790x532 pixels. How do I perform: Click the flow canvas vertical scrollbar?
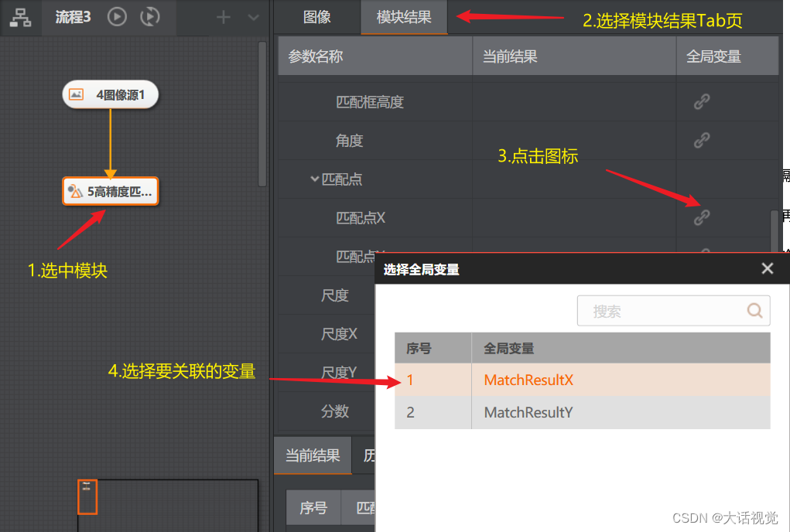262,114
